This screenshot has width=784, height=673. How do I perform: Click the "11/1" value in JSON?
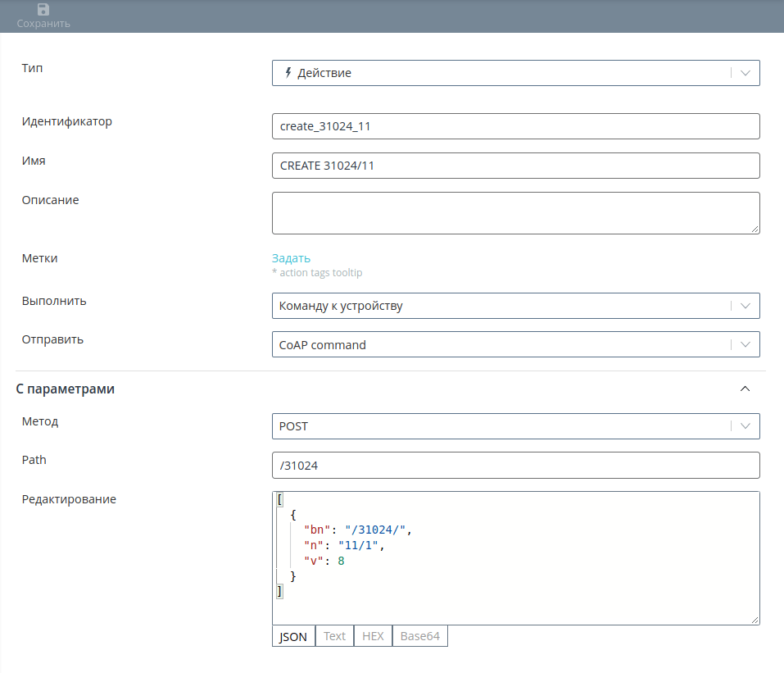[358, 545]
